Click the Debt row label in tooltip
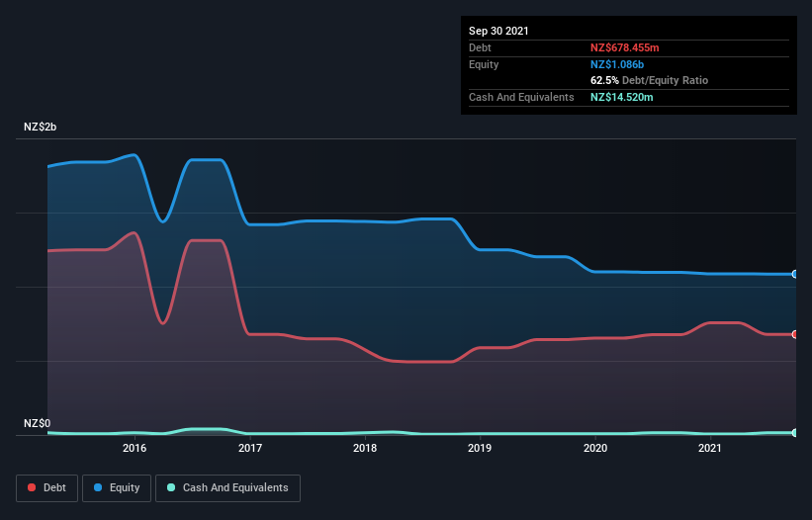The width and height of the screenshot is (812, 520). (480, 47)
